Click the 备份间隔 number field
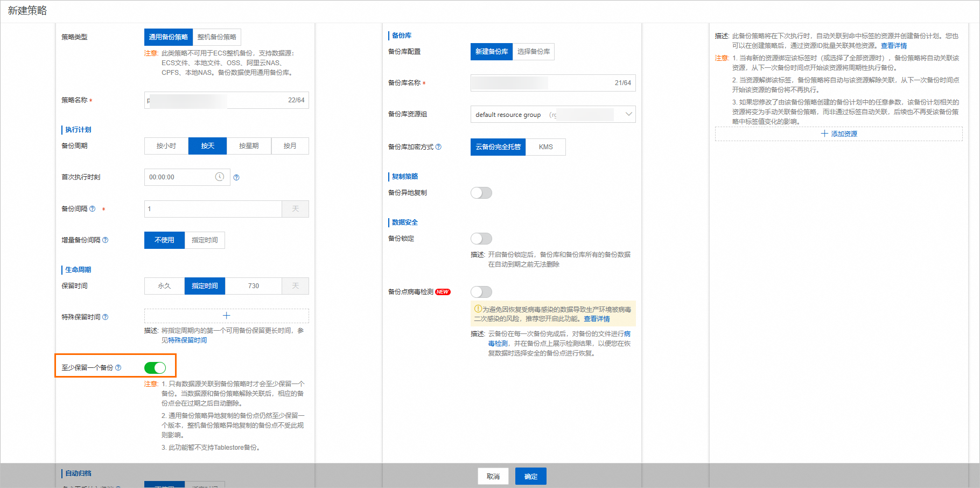 [213, 209]
